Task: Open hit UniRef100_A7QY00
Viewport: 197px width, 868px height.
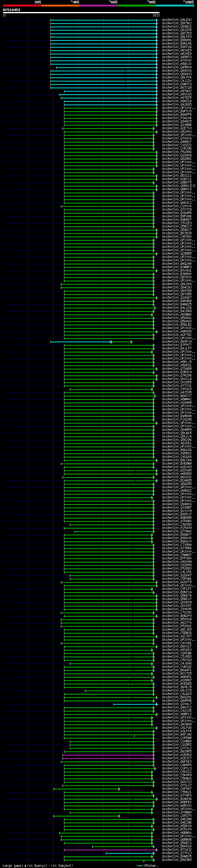Action: point(177,60)
